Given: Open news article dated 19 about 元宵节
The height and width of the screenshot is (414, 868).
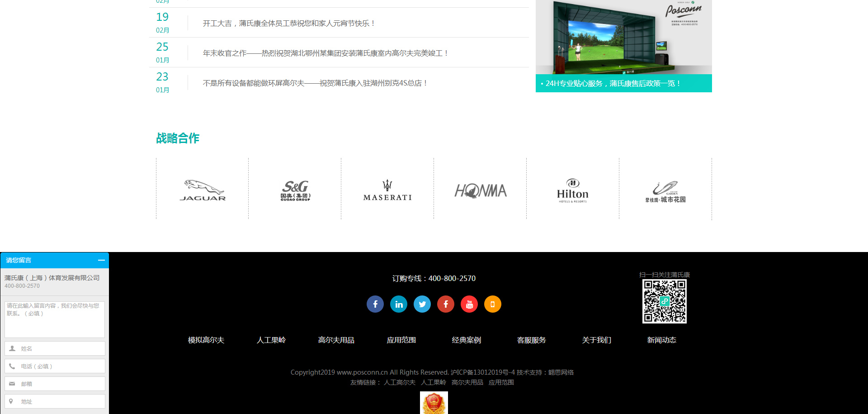Looking at the screenshot, I should pos(289,24).
